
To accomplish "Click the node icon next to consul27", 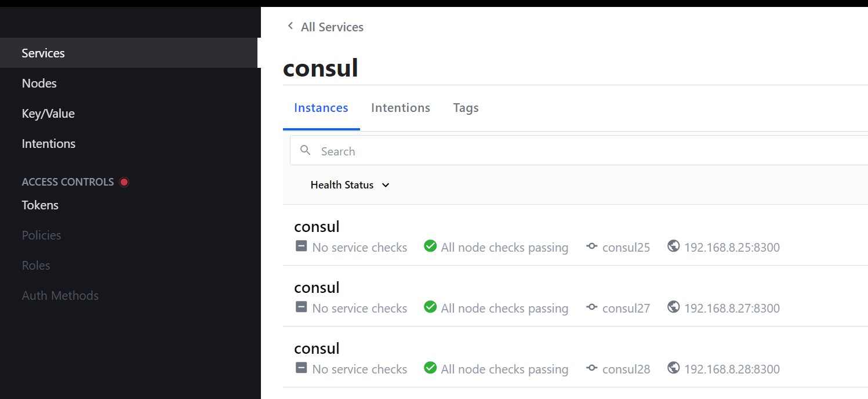I will [x=591, y=307].
